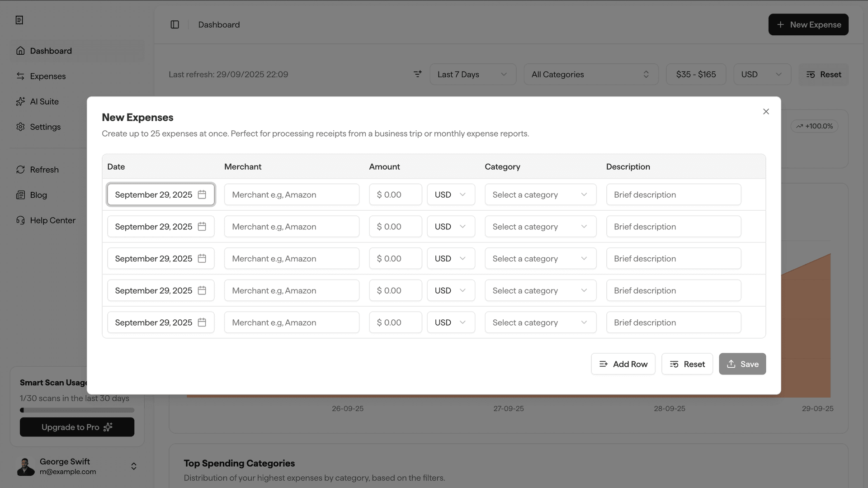
Task: Expand Select a category in the top row
Action: tap(540, 194)
